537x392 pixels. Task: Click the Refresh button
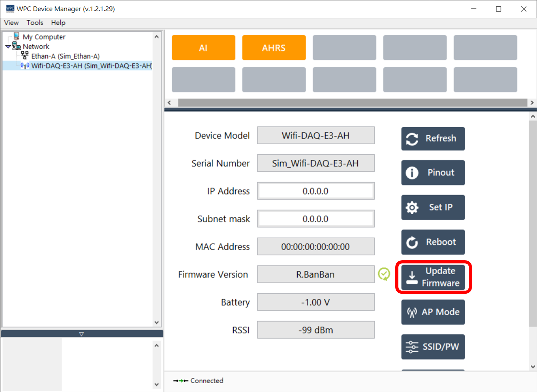(x=433, y=138)
